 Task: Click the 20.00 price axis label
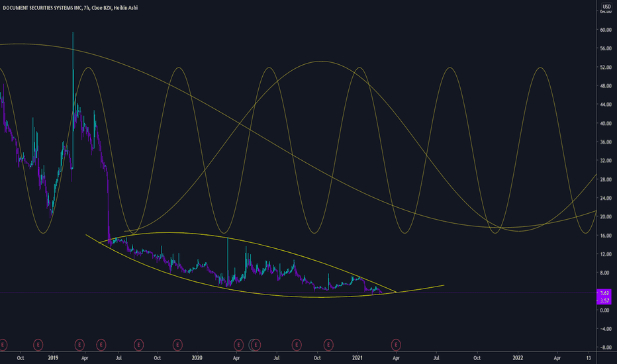[606, 217]
